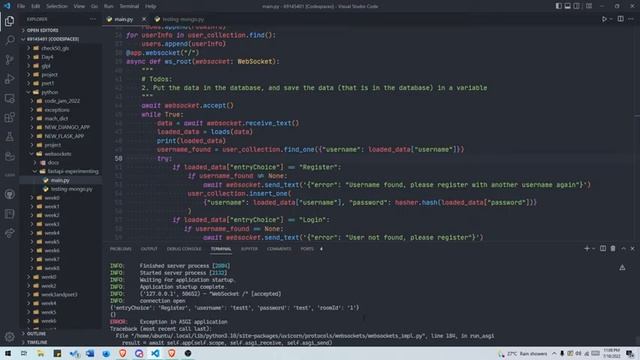Image resolution: width=640 pixels, height=360 pixels.
Task: Open the Run button dropdown arrow
Action: pos(611,19)
